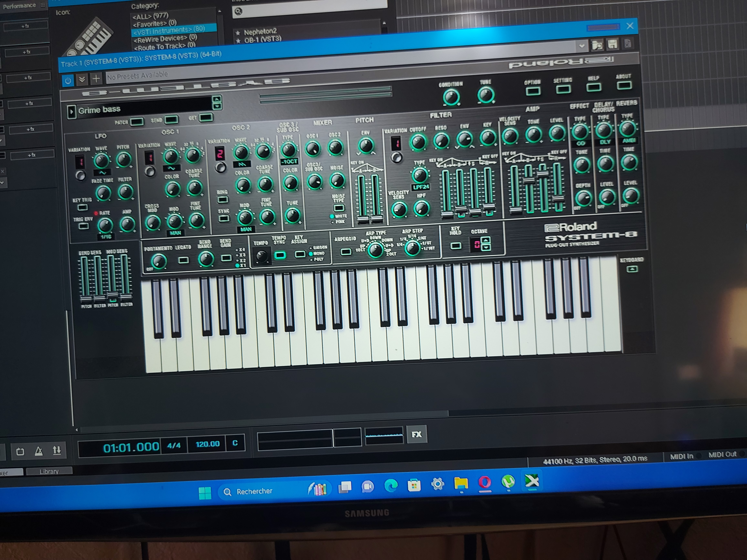Viewport: 747px width, 560px height.
Task: Click the filter RESO knob
Action: (x=441, y=140)
